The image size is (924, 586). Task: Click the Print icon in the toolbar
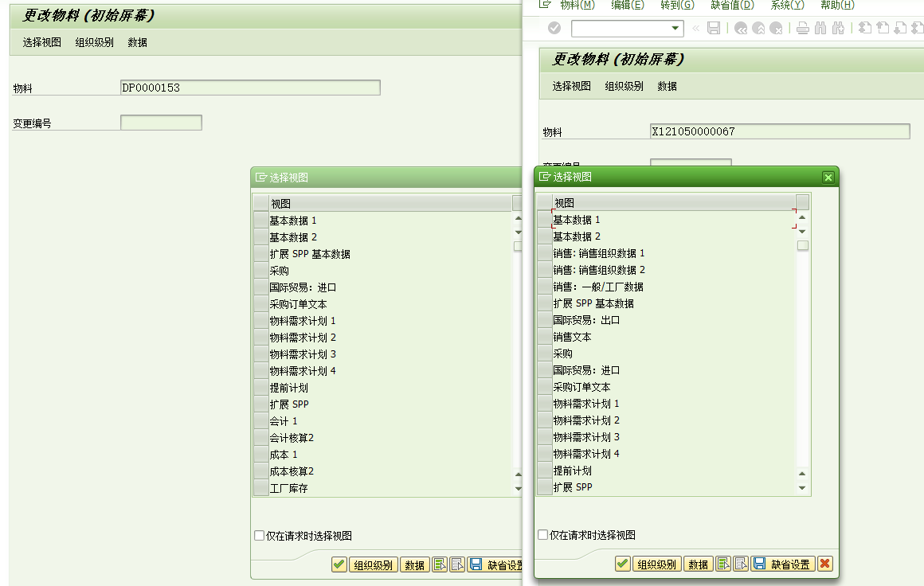tap(802, 28)
